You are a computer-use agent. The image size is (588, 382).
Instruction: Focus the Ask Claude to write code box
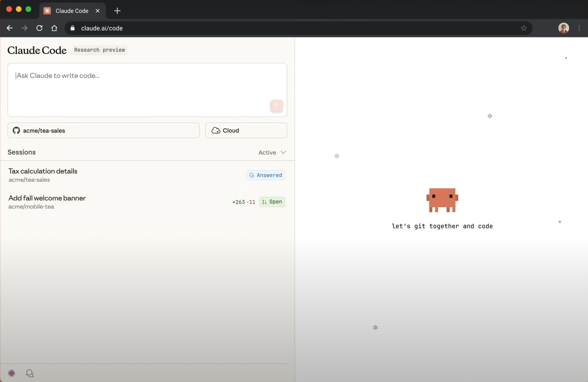tap(147, 90)
